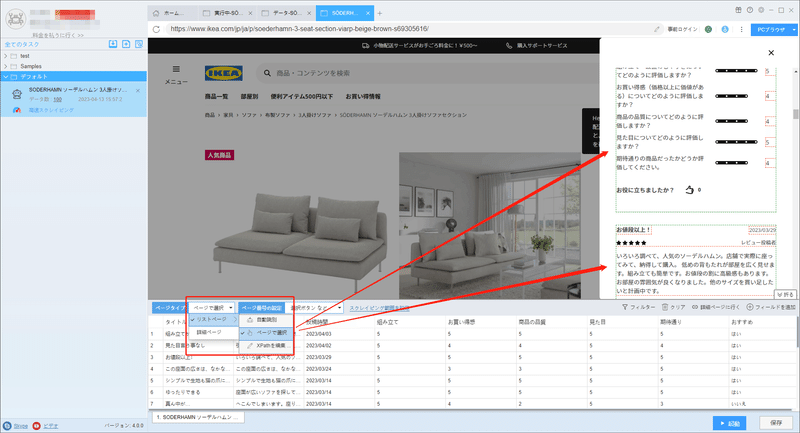The width and height of the screenshot is (800, 433).
Task: Click the speedometer high-speed scraping icon
Action: point(17,110)
